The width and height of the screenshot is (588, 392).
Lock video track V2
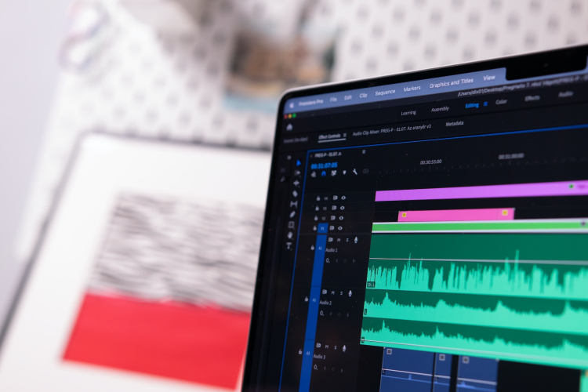pos(316,218)
